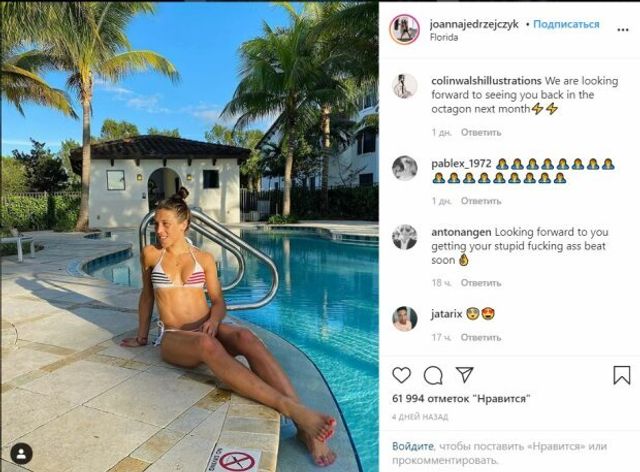Save the post with the bookmark icon
The image size is (640, 472).
click(x=622, y=375)
